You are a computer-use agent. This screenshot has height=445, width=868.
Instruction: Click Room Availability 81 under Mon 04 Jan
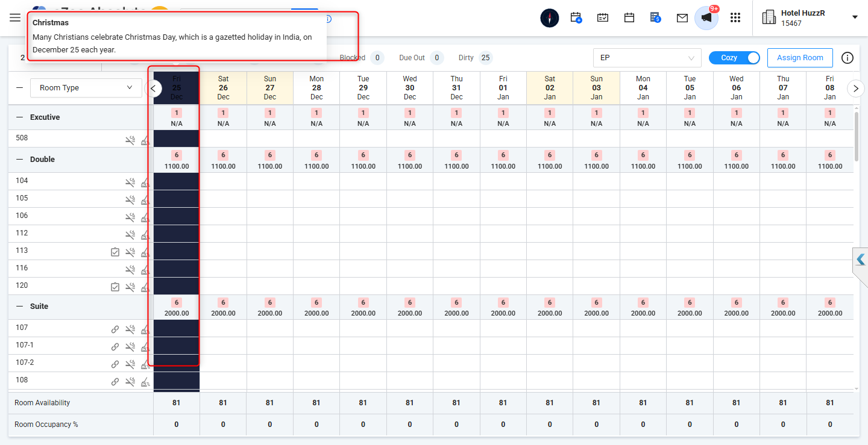[643, 403]
